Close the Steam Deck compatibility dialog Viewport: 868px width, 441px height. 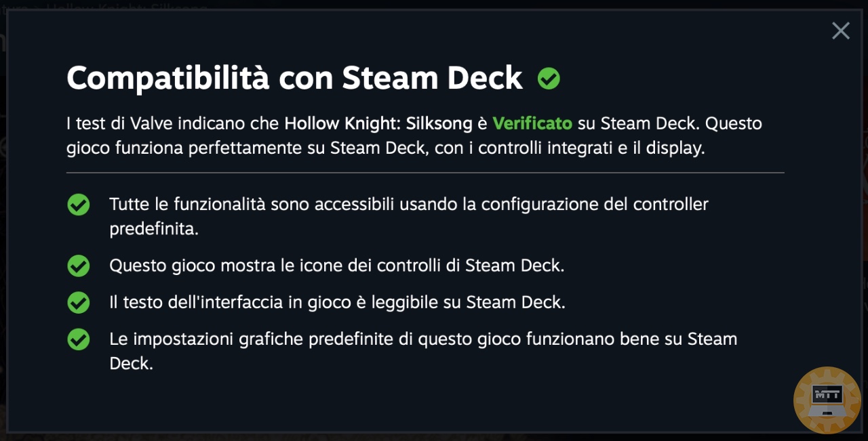(x=841, y=30)
